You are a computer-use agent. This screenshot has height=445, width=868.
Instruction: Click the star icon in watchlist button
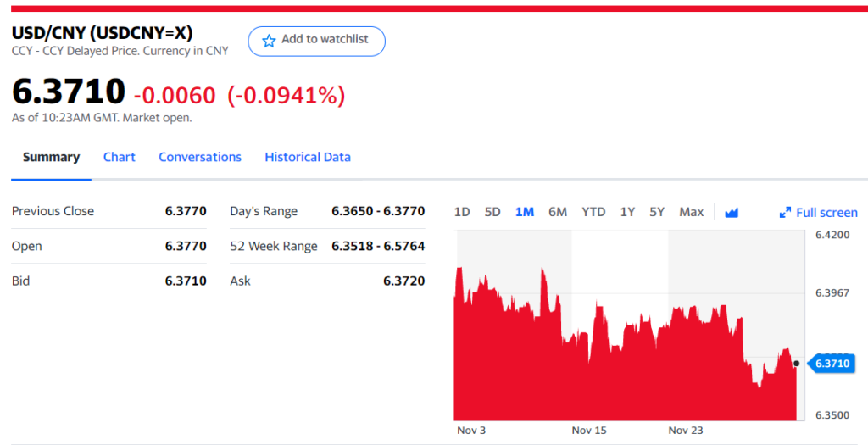[x=269, y=41]
